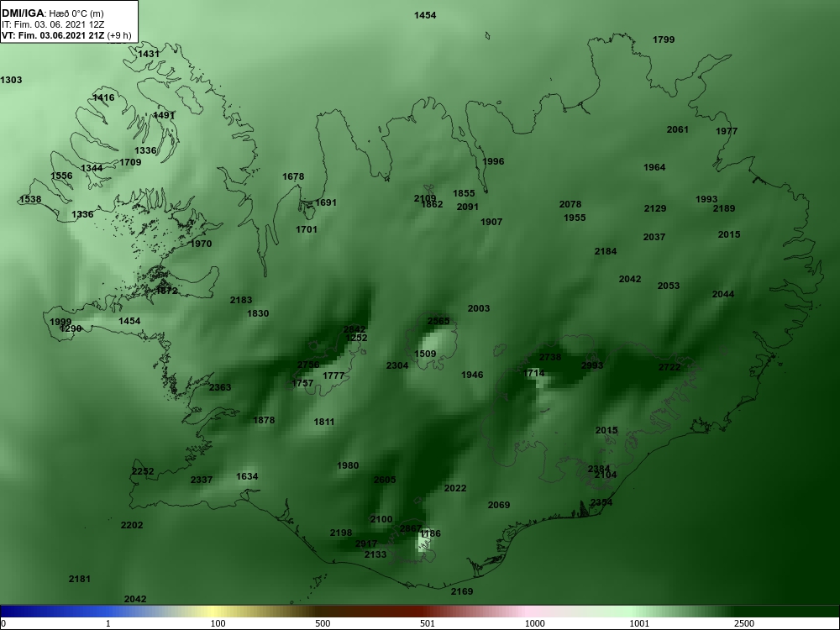Click the map value 1907
Image resolution: width=840 pixels, height=630 pixels.
pos(491,222)
